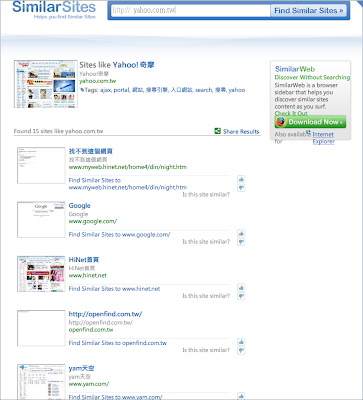Image resolution: width=363 pixels, height=400 pixels.
Task: Select the search tag
Action: coord(203,90)
